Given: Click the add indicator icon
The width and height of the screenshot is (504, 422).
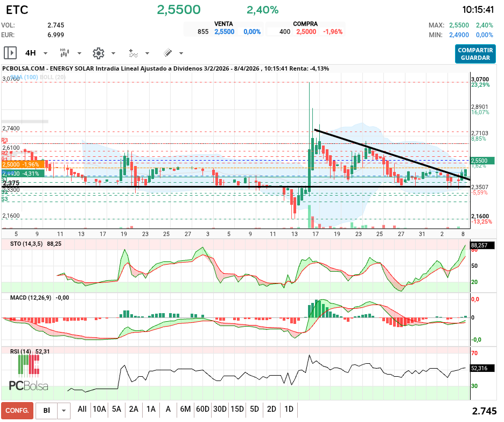Looking at the screenshot, I should (x=133, y=53).
